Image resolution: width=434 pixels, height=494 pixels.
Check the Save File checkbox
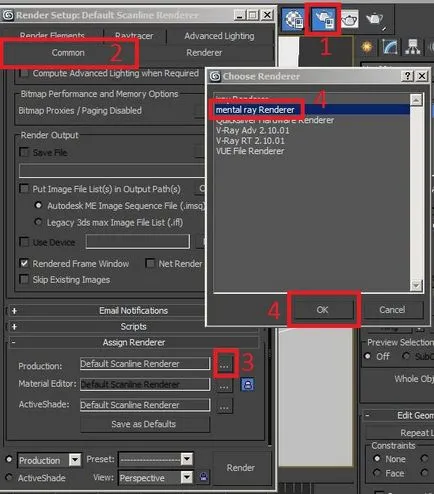coord(24,152)
